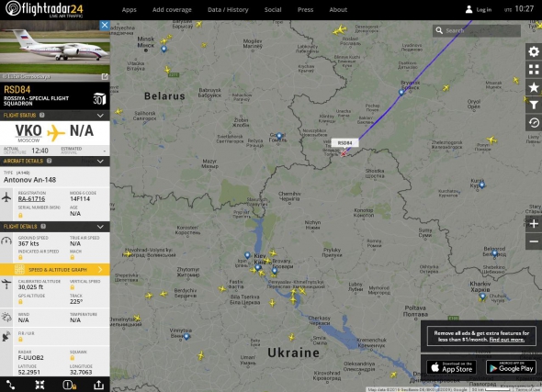The height and width of the screenshot is (392, 542).
Task: Center map with fullscreen arrows icon
Action: click(40, 385)
